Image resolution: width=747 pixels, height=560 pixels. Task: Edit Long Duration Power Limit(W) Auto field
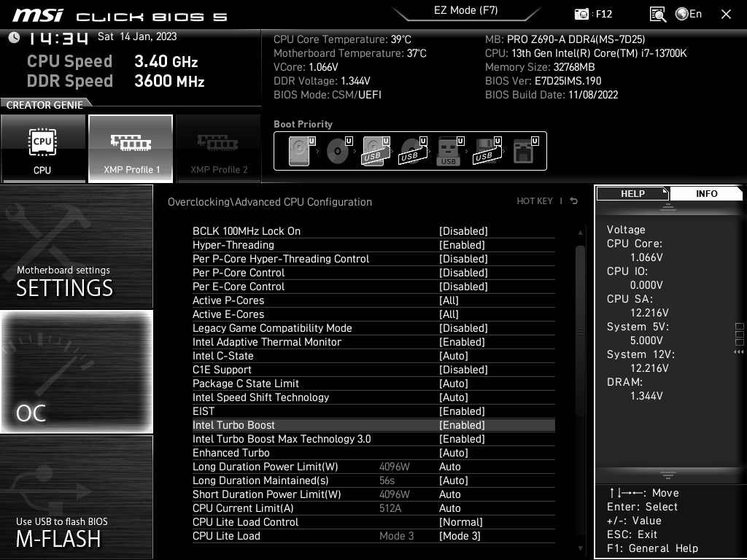click(x=449, y=467)
